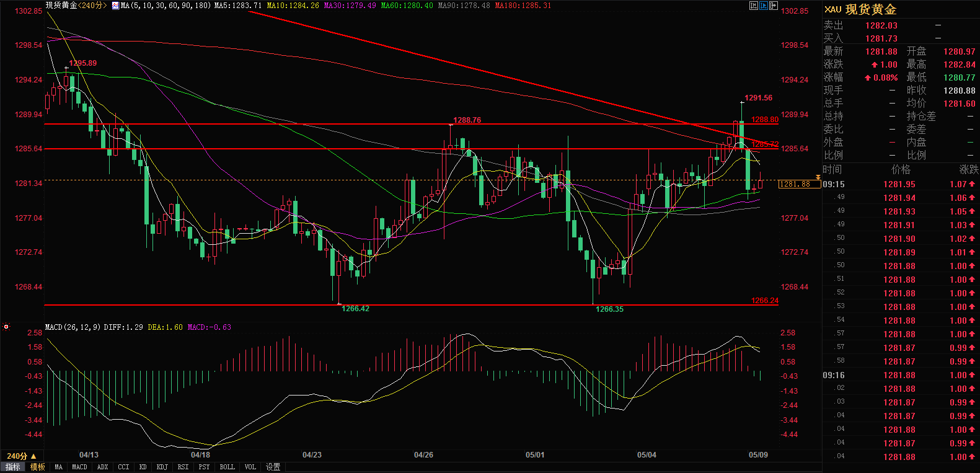Click the MA indicator chart icon

pos(115,6)
